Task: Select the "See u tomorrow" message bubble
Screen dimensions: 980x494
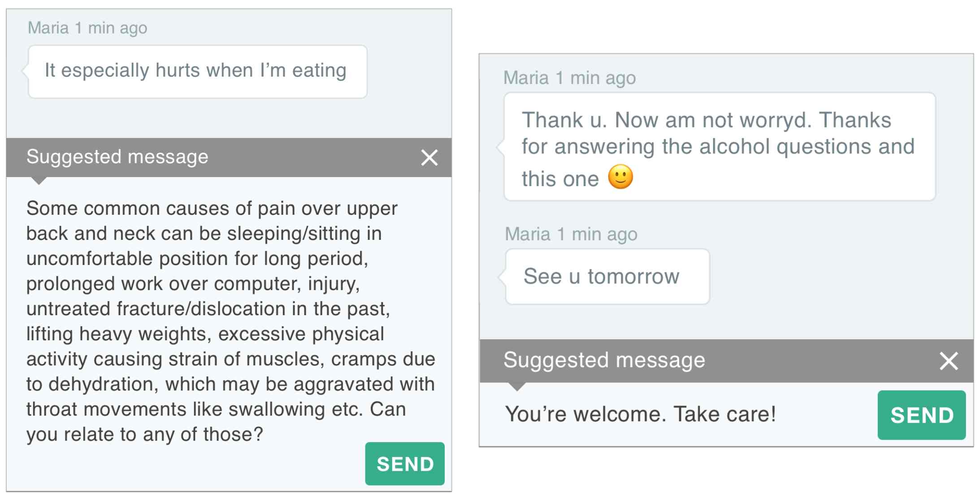Action: pos(607,277)
